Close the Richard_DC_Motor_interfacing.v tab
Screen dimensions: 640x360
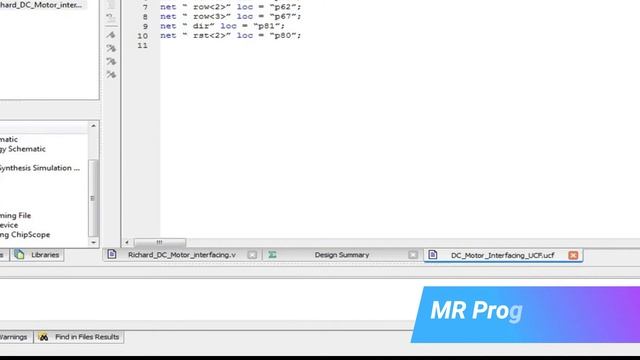[x=252, y=255]
